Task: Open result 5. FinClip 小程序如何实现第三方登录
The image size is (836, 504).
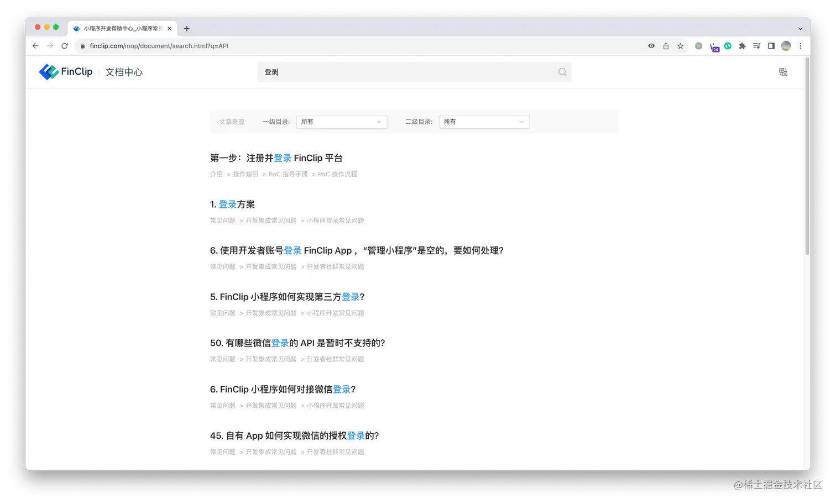Action: click(x=287, y=297)
